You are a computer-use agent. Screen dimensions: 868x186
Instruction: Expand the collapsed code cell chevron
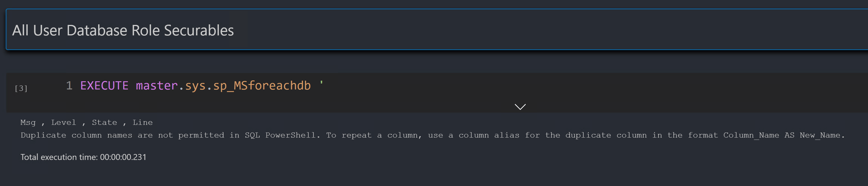pos(520,107)
